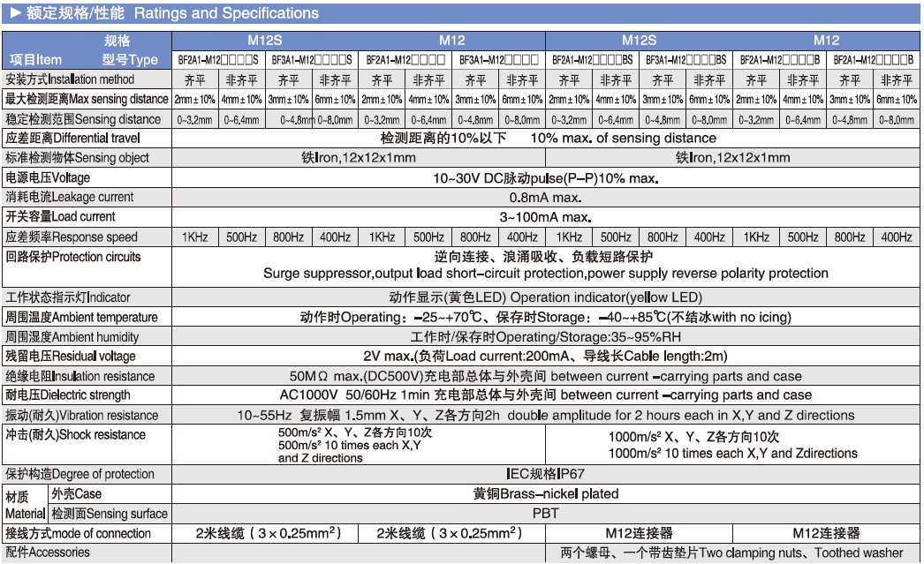Select the 型号Type header cell
Viewport: 924px width, 564px height.
coord(129,60)
